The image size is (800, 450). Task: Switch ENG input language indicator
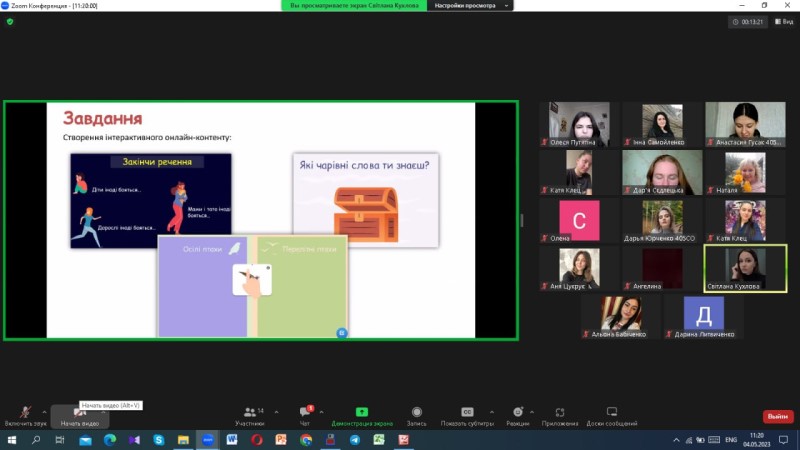tap(731, 440)
